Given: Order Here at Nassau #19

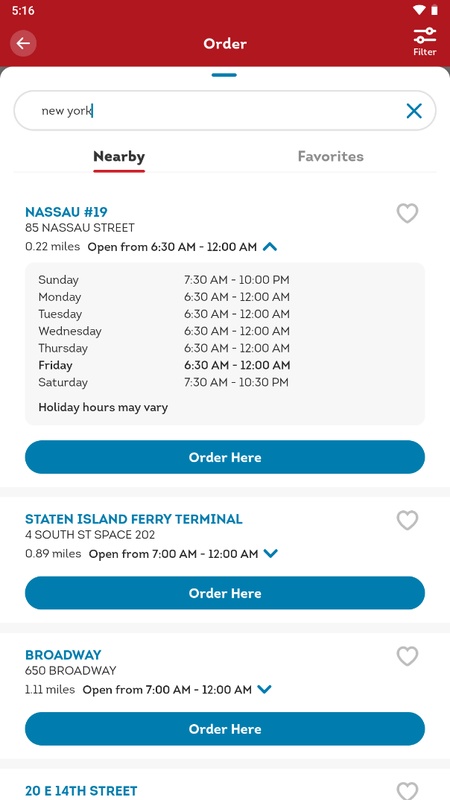Looking at the screenshot, I should (225, 457).
